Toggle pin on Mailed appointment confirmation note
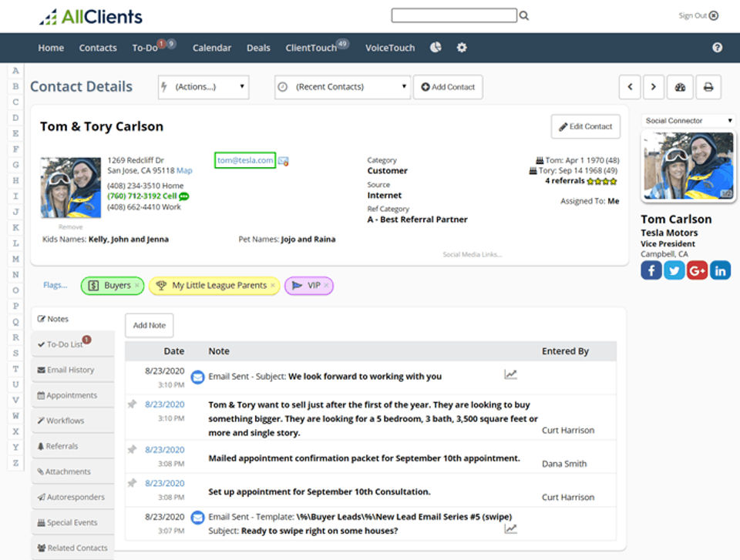This screenshot has width=740, height=560. coord(132,450)
